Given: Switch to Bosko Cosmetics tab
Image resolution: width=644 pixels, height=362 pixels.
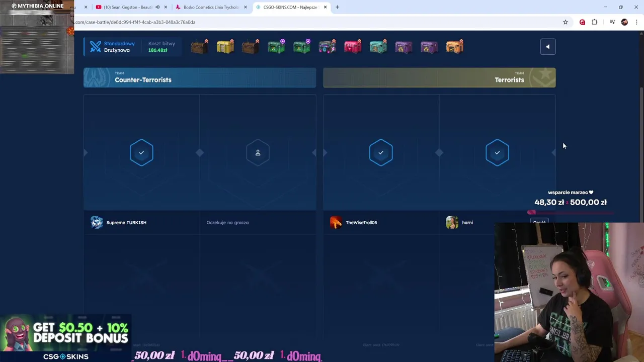Looking at the screenshot, I should pyautogui.click(x=211, y=7).
